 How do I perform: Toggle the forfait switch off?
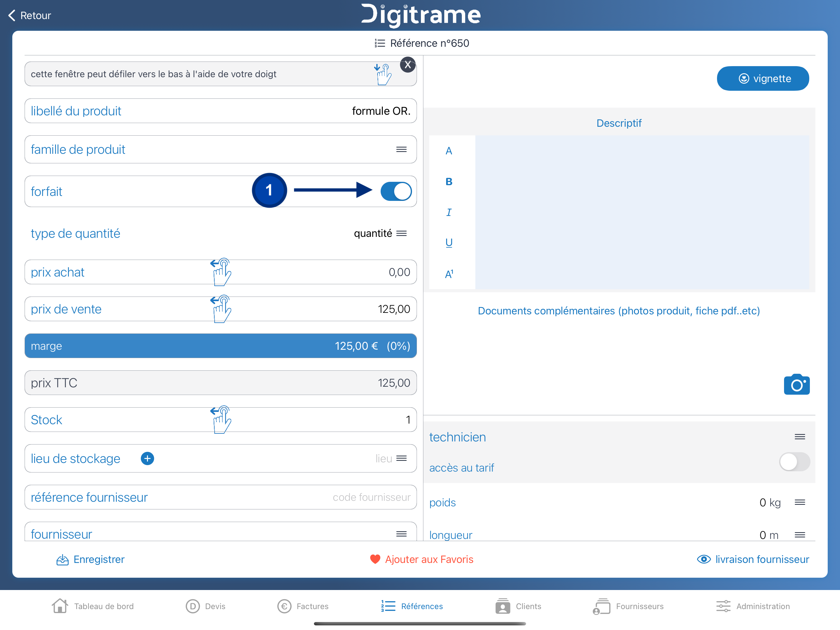[396, 191]
